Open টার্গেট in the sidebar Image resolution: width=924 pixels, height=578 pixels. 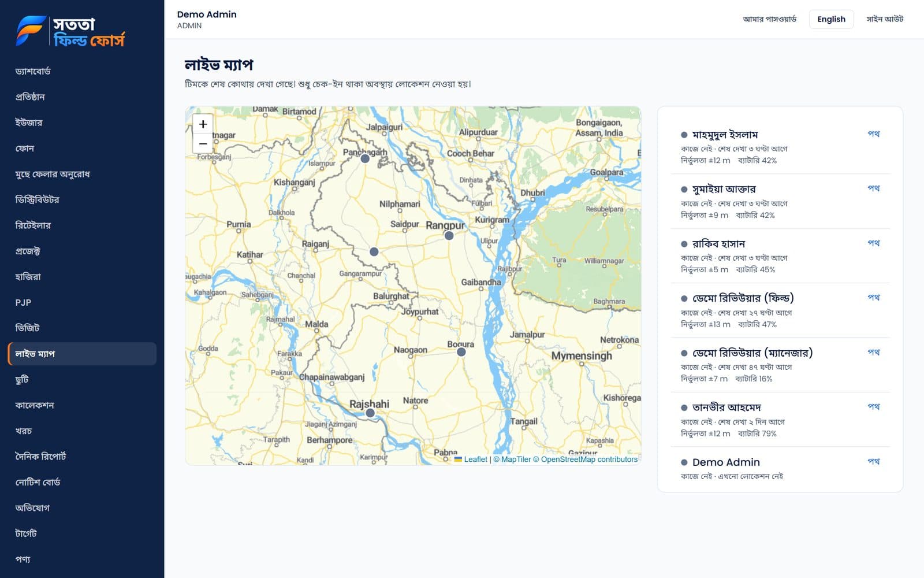coord(82,533)
